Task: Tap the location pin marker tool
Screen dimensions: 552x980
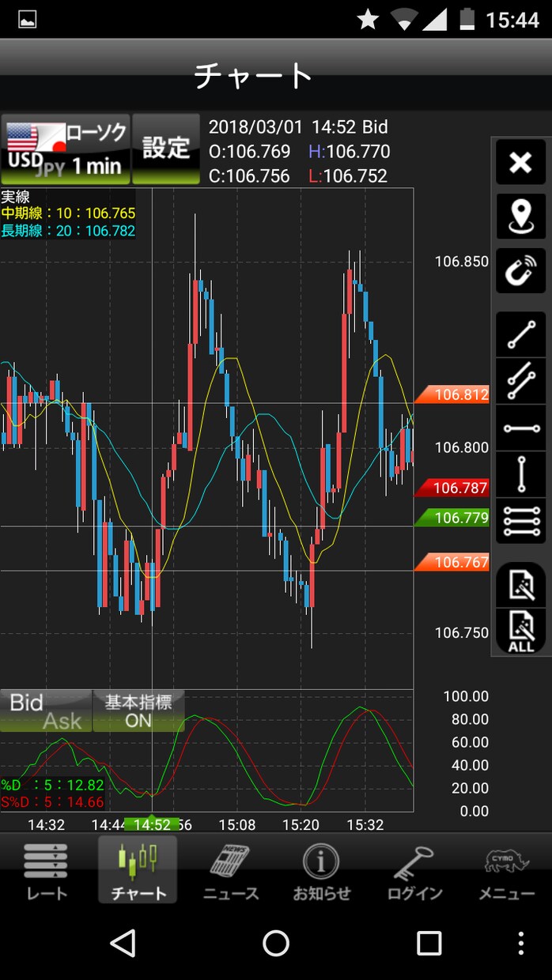Action: tap(521, 217)
